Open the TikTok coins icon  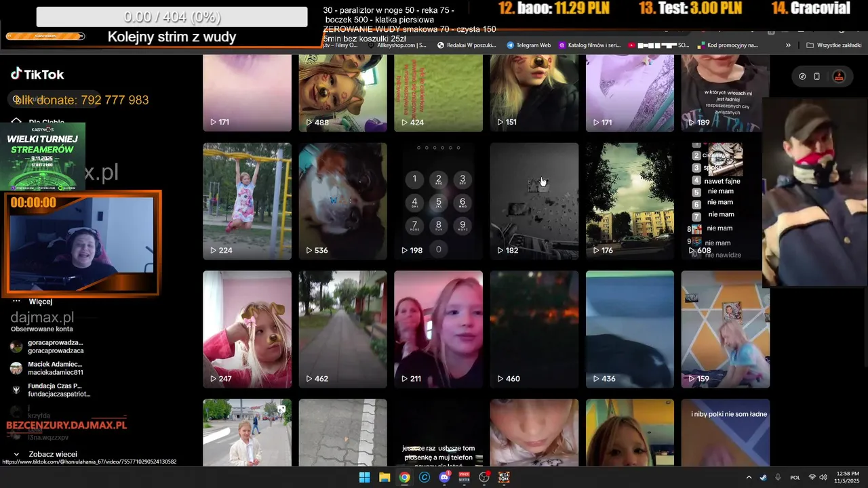pyautogui.click(x=802, y=77)
